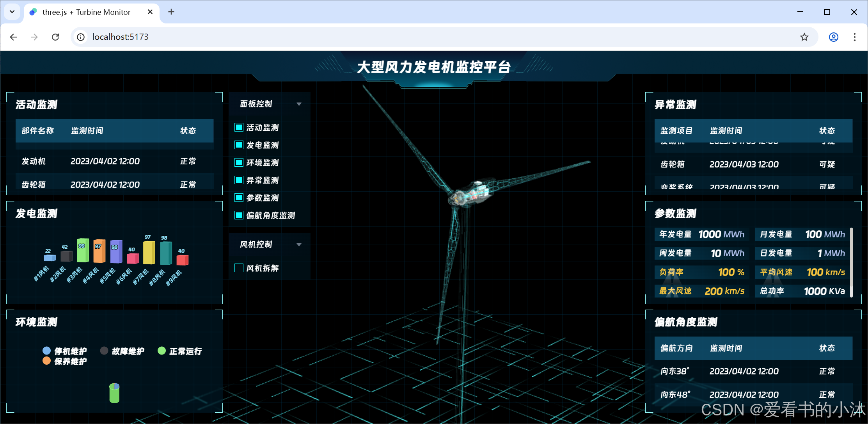Screen dimensions: 868x424
Task: Click the green #3风机 chart bar
Action: pyautogui.click(x=83, y=252)
